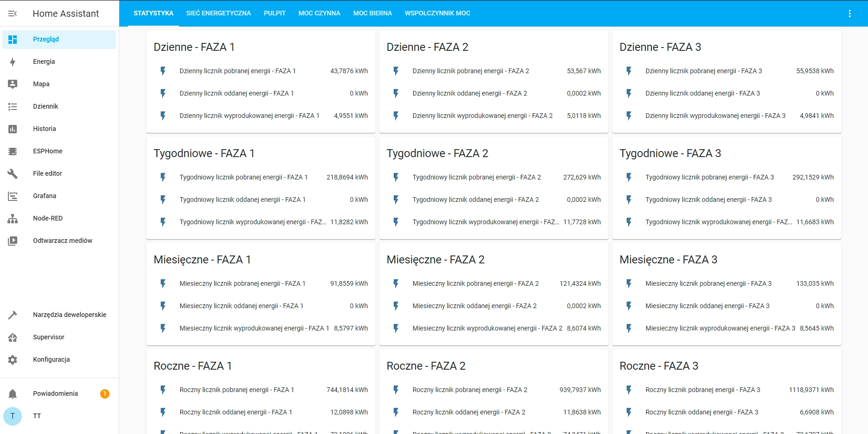Go to Grafana in the sidebar
This screenshot has height=434, width=868.
(59, 196)
